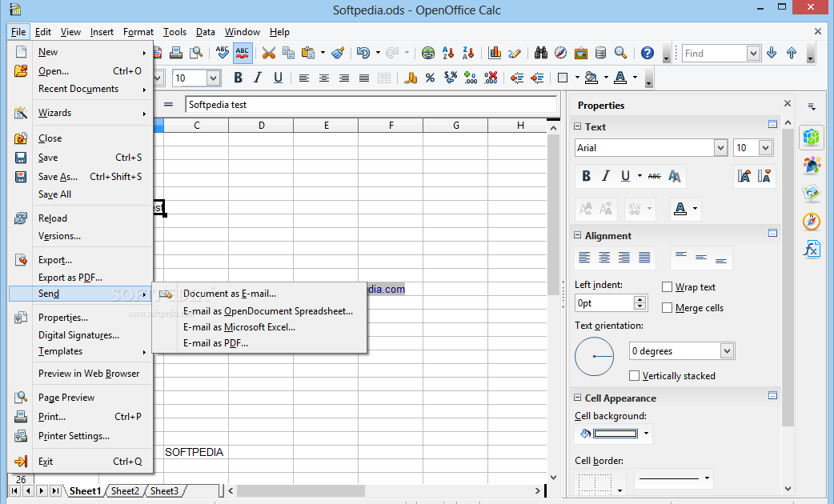
Task: Click the Copy icon in toolbar
Action: tap(288, 53)
